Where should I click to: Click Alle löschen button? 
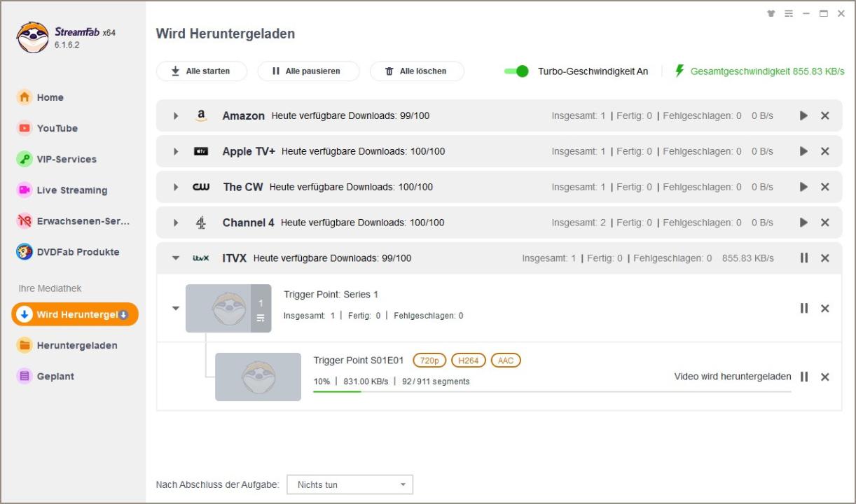[417, 71]
